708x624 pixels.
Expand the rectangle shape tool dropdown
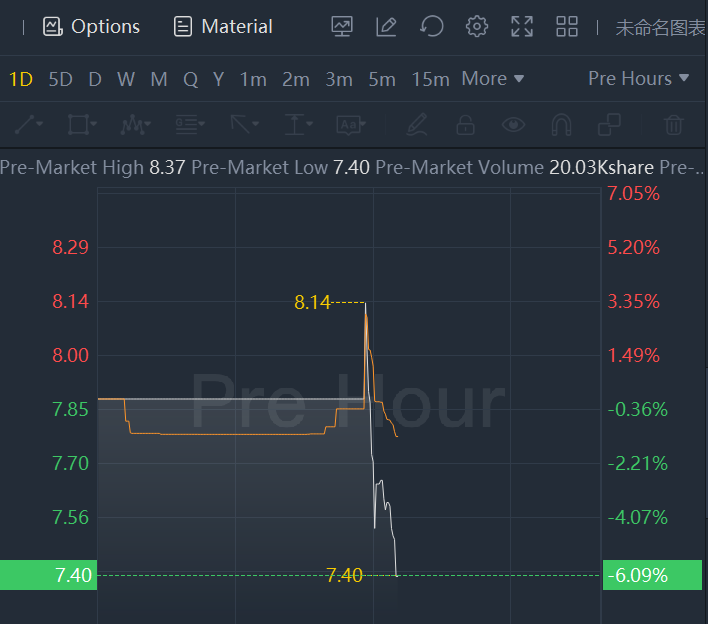click(x=81, y=125)
